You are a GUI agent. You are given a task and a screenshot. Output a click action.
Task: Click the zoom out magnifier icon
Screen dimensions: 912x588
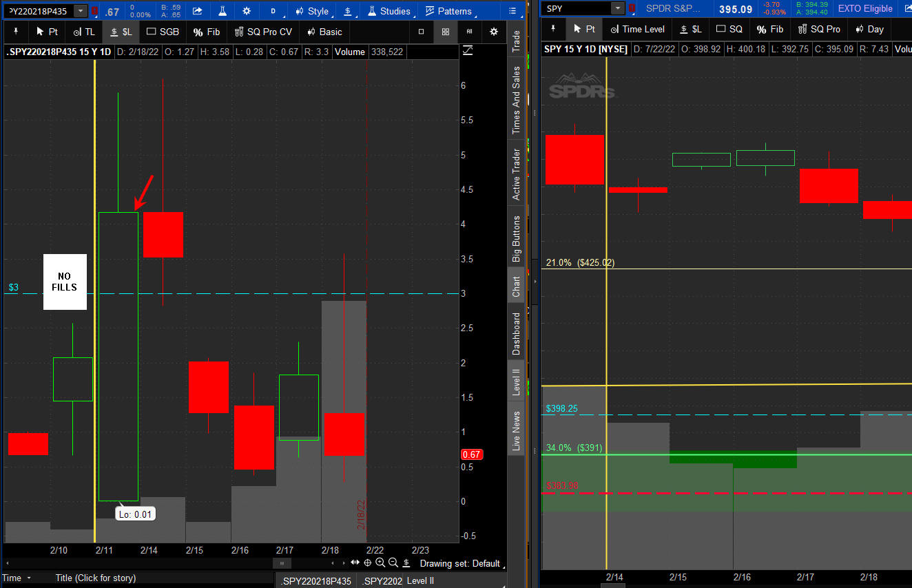(393, 563)
